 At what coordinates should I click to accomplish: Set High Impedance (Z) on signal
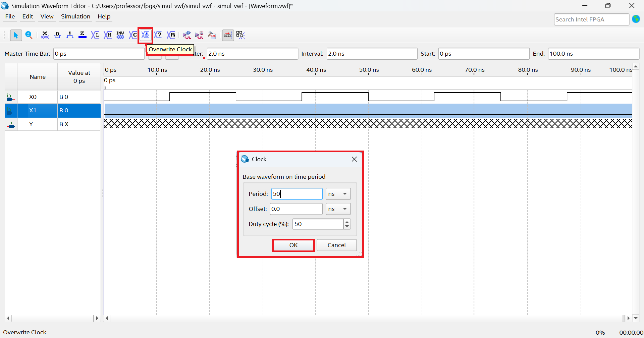[x=83, y=35]
